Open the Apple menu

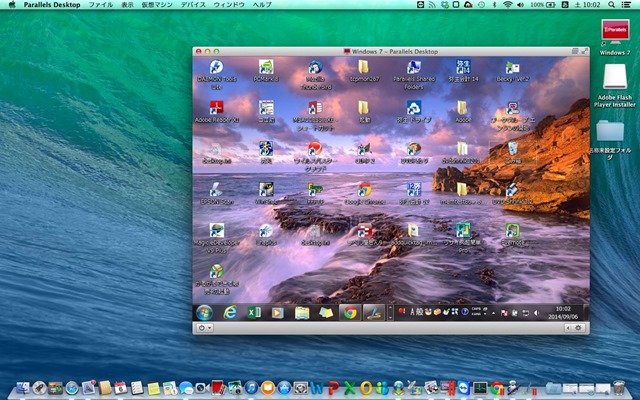[x=12, y=4]
